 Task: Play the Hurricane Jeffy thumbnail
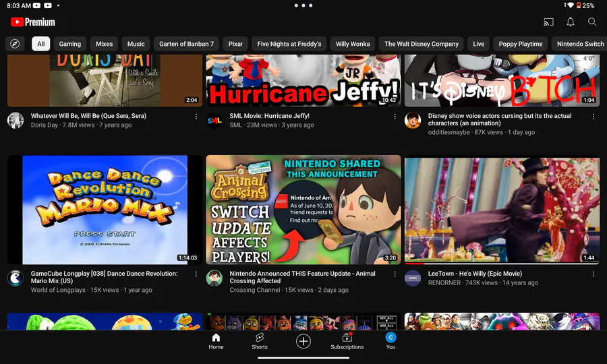pyautogui.click(x=303, y=80)
